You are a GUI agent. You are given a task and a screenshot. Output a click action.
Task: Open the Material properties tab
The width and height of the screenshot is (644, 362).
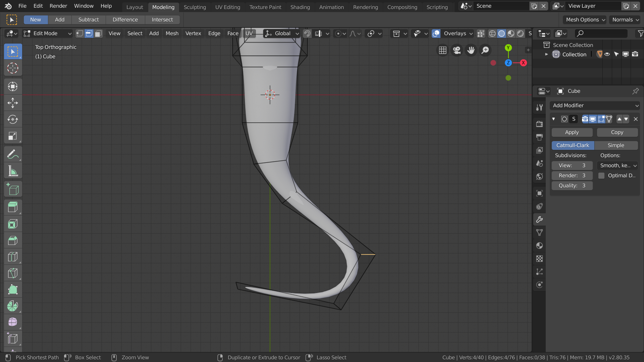point(539,246)
